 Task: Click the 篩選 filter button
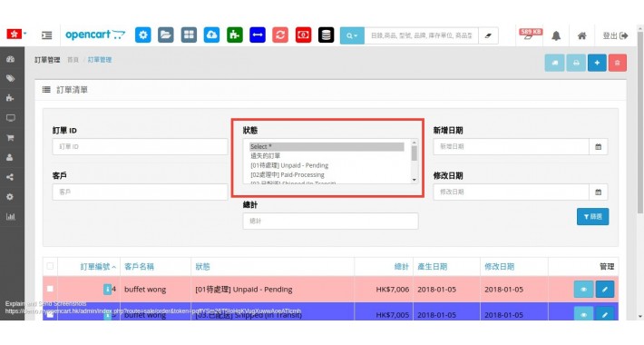(x=592, y=217)
